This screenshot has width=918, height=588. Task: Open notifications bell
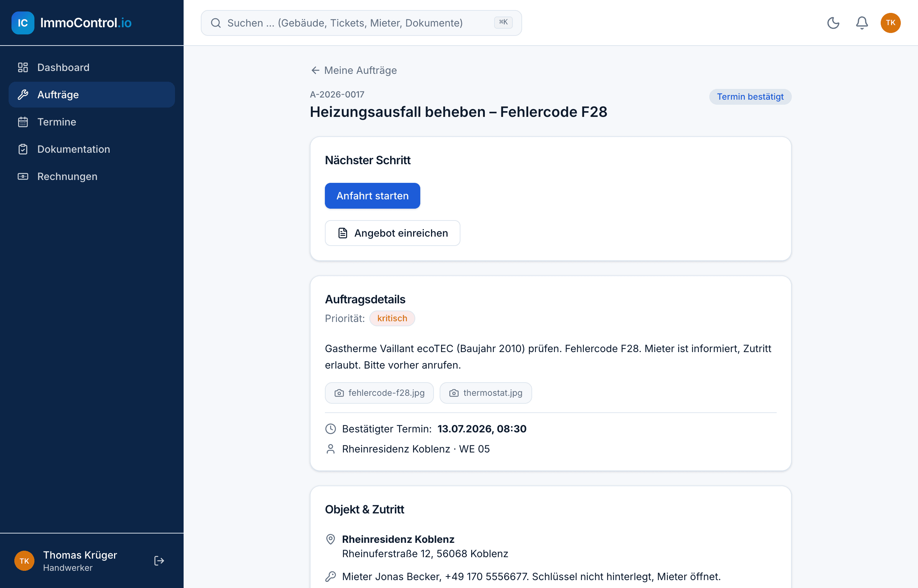pos(861,23)
